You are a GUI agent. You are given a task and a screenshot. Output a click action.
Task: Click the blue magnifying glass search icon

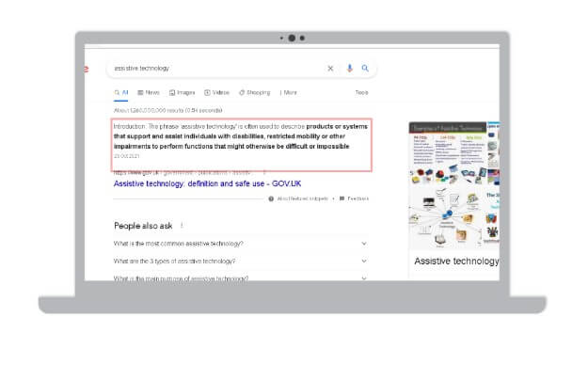[x=365, y=69]
